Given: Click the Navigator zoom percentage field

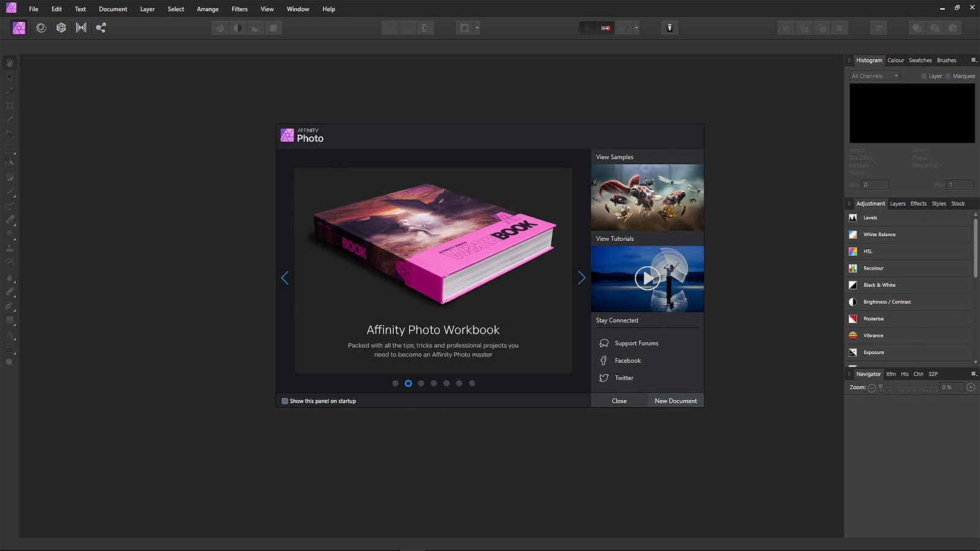Looking at the screenshot, I should click(x=951, y=388).
